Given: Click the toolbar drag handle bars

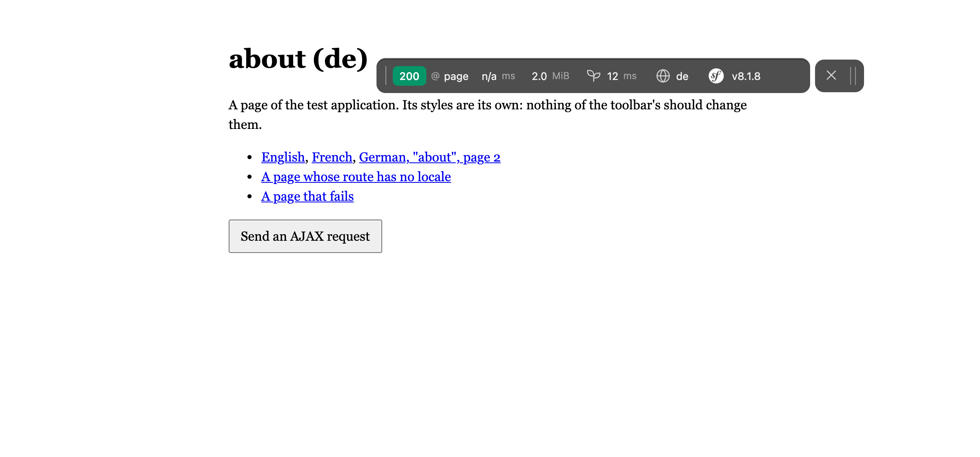Looking at the screenshot, I should coord(853,76).
